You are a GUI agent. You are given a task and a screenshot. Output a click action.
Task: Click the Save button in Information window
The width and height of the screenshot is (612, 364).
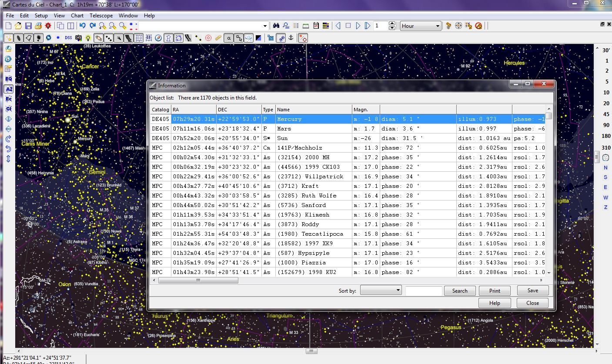click(x=533, y=291)
